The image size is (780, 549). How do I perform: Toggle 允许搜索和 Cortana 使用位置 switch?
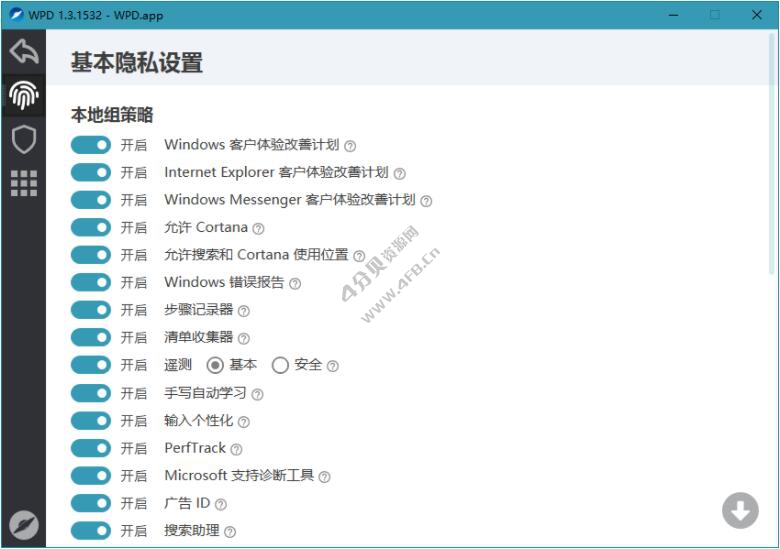point(91,255)
